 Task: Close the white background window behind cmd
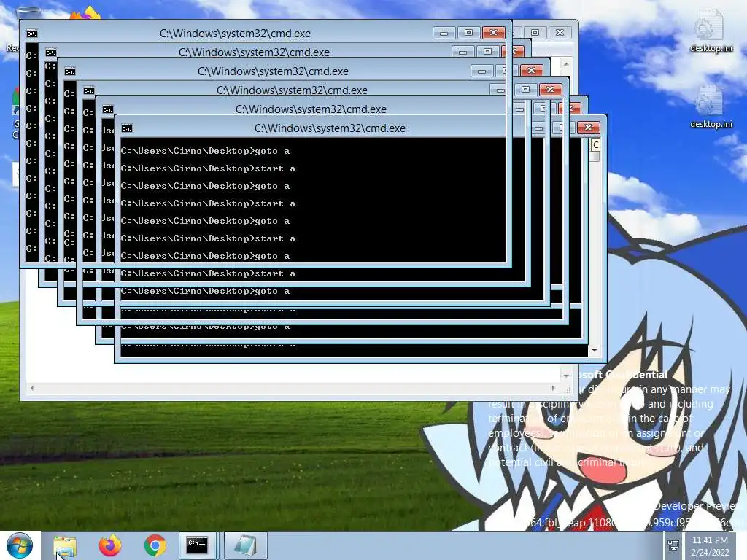[x=560, y=32]
